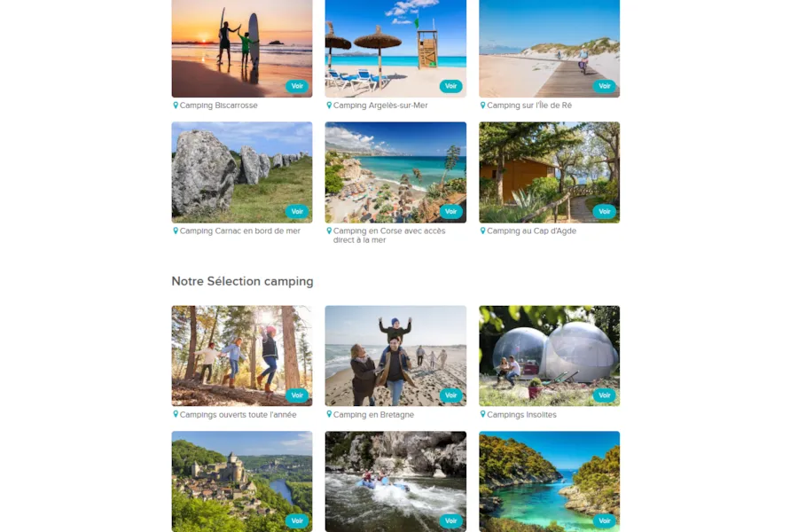Click the location pin for Camping en Corse
The height and width of the screenshot is (532, 798).
coord(329,231)
